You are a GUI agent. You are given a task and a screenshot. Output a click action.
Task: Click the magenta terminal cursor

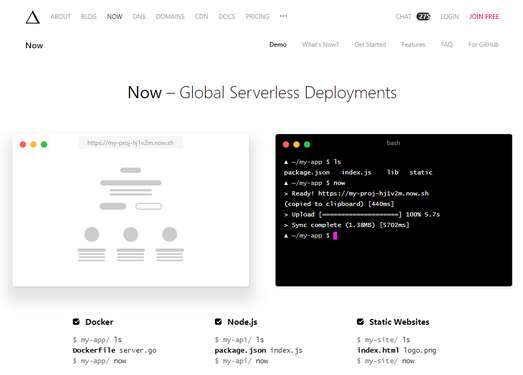[335, 236]
